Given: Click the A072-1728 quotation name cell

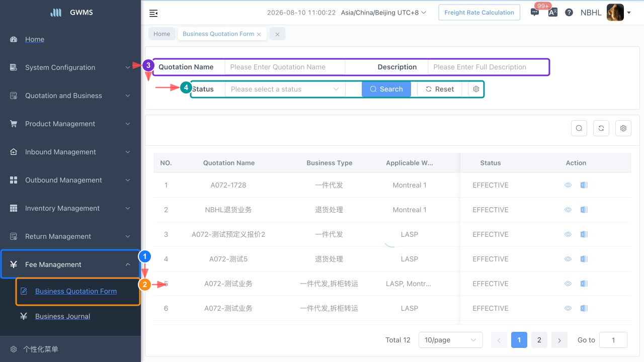Looking at the screenshot, I should click(x=228, y=185).
